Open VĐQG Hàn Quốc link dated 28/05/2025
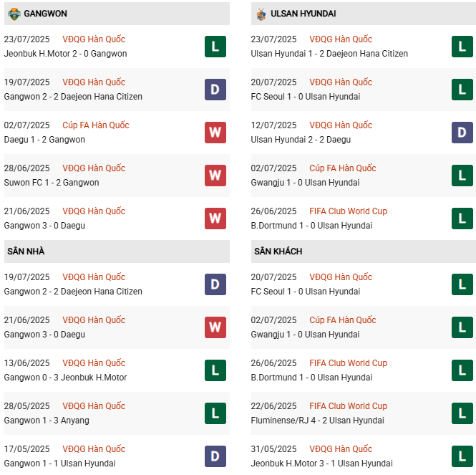Screen dimensions: 476x475 point(94,406)
